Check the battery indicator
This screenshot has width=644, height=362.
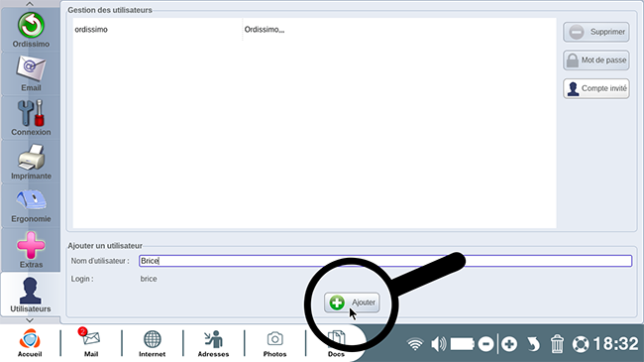[463, 344]
